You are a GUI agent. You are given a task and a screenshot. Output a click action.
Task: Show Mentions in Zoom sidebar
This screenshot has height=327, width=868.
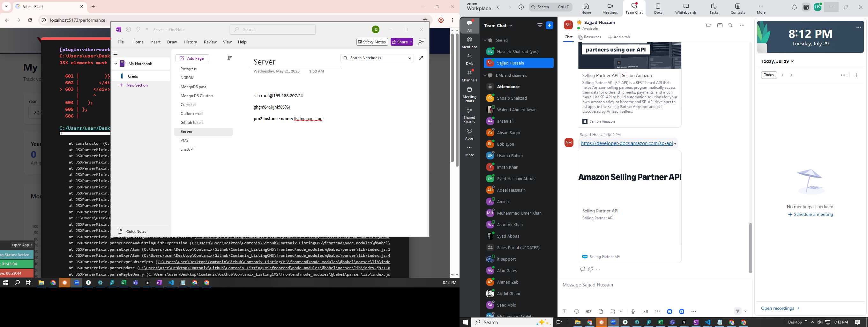pyautogui.click(x=469, y=43)
